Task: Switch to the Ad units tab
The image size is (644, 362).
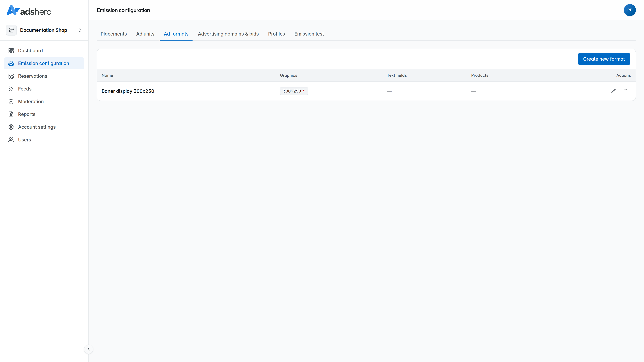Action: click(145, 34)
